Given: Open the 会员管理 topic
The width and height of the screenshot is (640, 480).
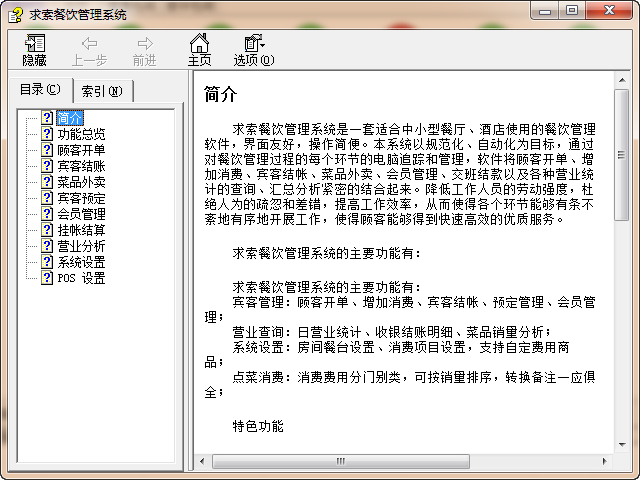Looking at the screenshot, I should click(x=81, y=214).
